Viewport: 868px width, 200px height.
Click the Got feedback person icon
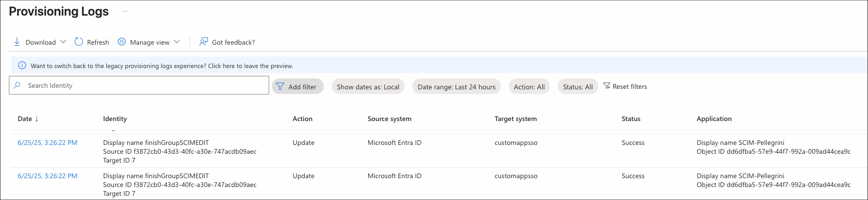click(204, 42)
